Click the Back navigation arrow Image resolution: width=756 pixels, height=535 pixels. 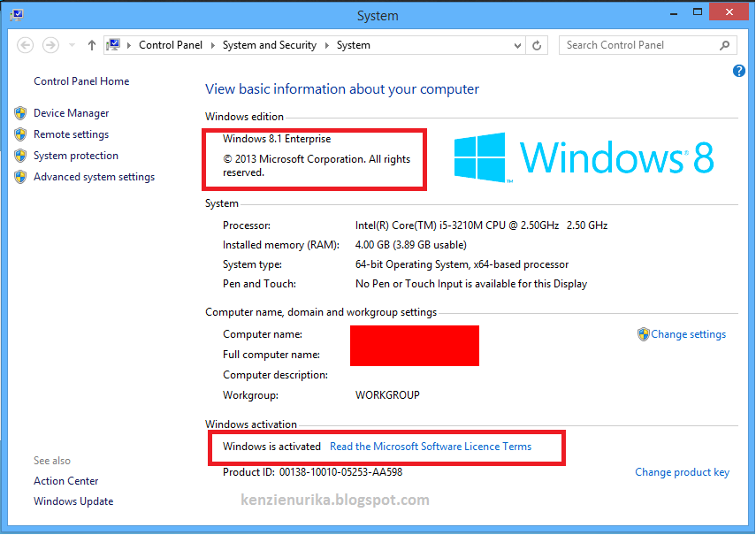[x=25, y=44]
